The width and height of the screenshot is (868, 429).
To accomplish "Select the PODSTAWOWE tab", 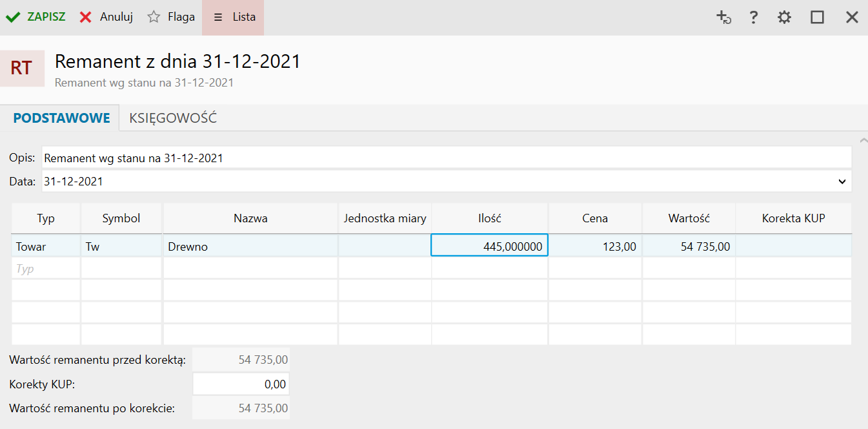I will click(61, 118).
